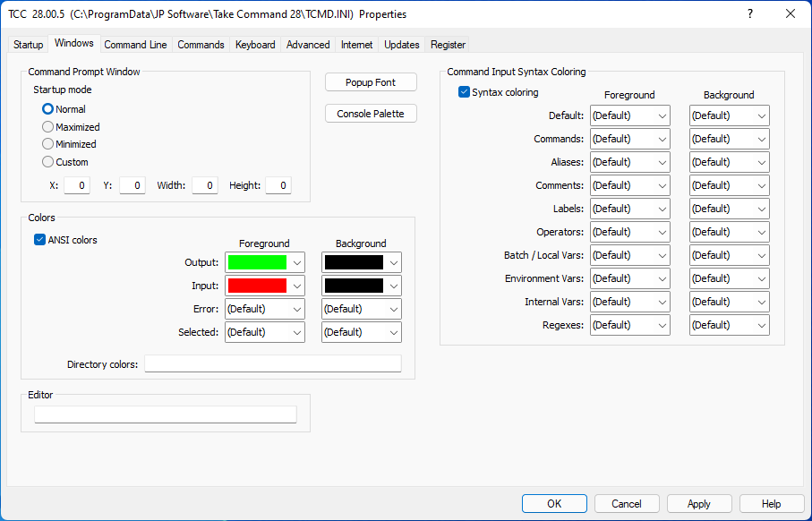Click the Editor path text field
The height and width of the screenshot is (521, 812).
coord(166,414)
